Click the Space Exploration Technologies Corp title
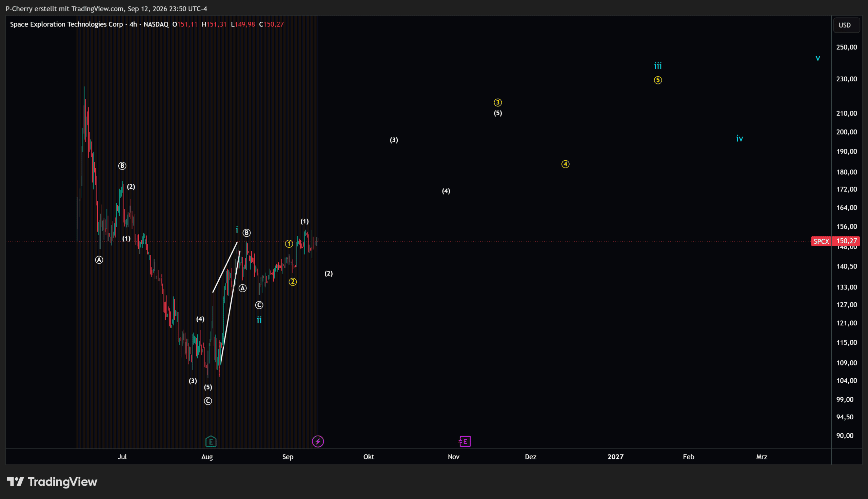The height and width of the screenshot is (499, 868). pyautogui.click(x=66, y=24)
